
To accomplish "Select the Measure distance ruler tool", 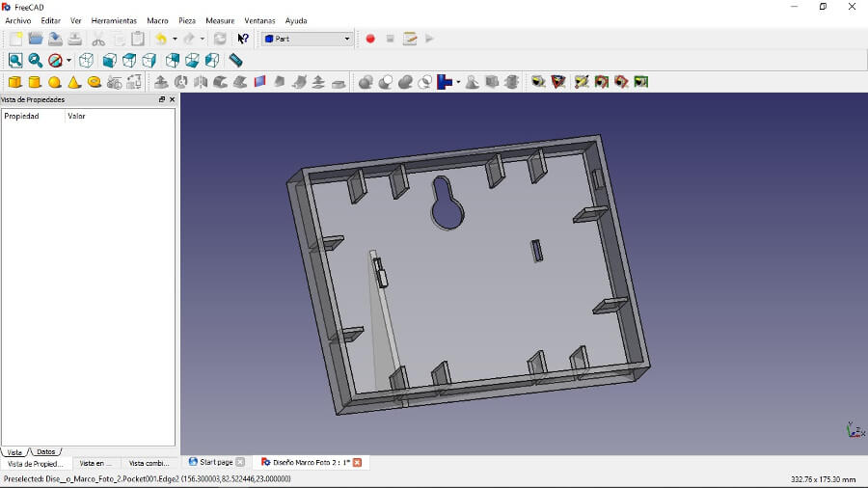I will (x=235, y=60).
